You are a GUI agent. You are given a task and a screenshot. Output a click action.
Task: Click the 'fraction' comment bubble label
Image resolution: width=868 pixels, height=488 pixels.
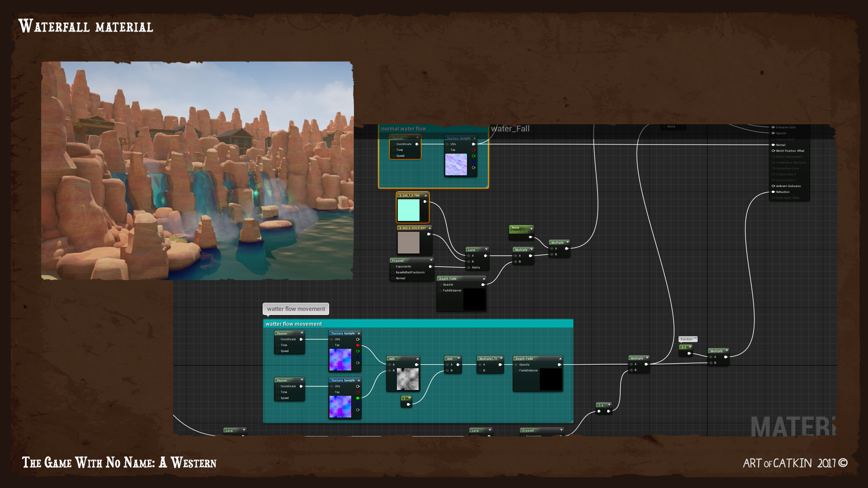[x=686, y=339]
